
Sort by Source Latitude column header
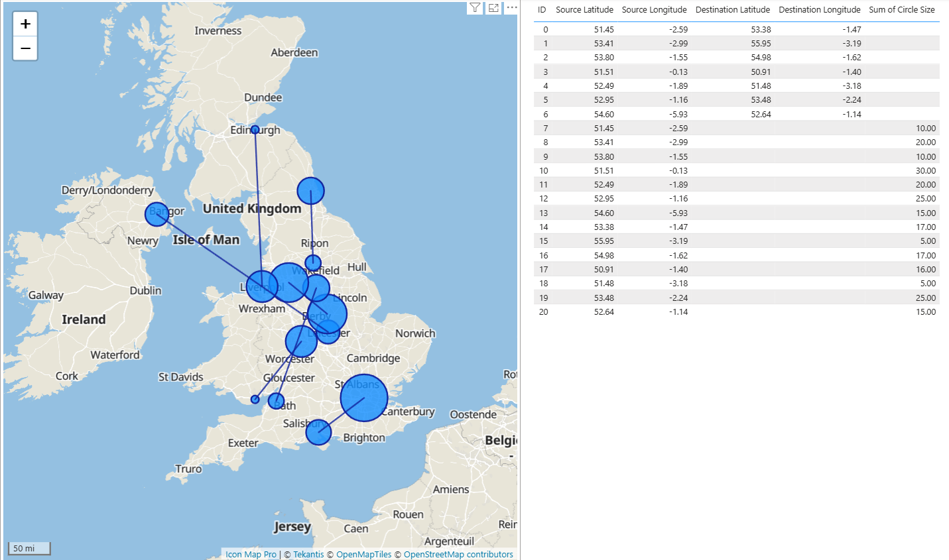coord(584,10)
